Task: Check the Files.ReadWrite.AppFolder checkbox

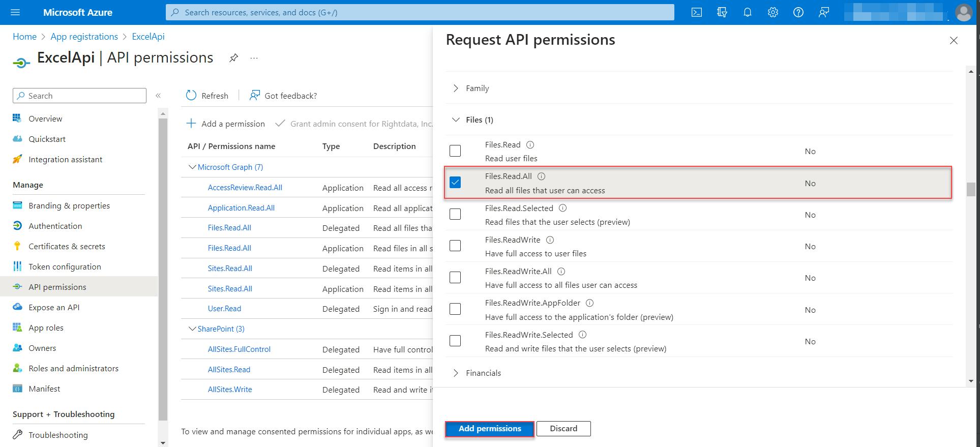Action: pos(455,309)
